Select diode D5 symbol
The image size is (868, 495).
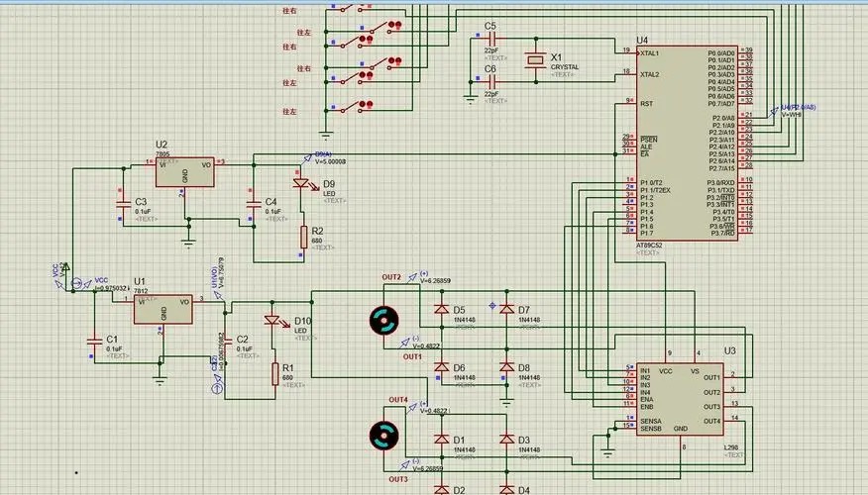click(x=441, y=309)
